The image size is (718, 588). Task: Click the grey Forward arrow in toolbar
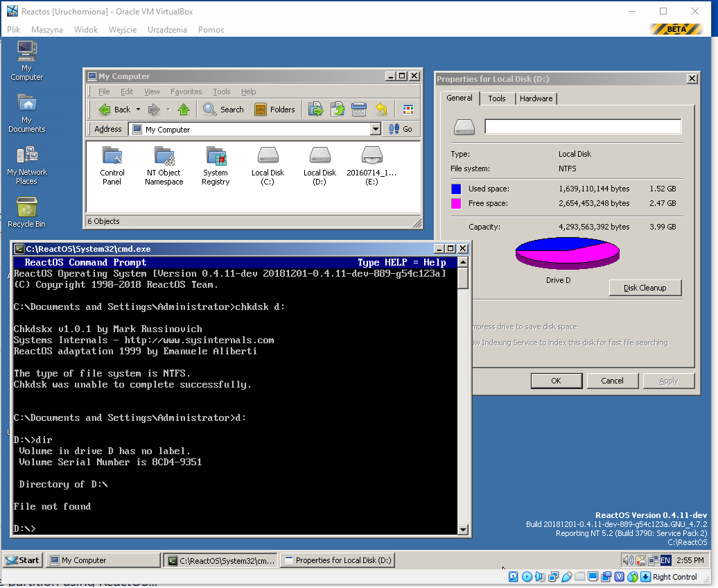click(x=154, y=110)
